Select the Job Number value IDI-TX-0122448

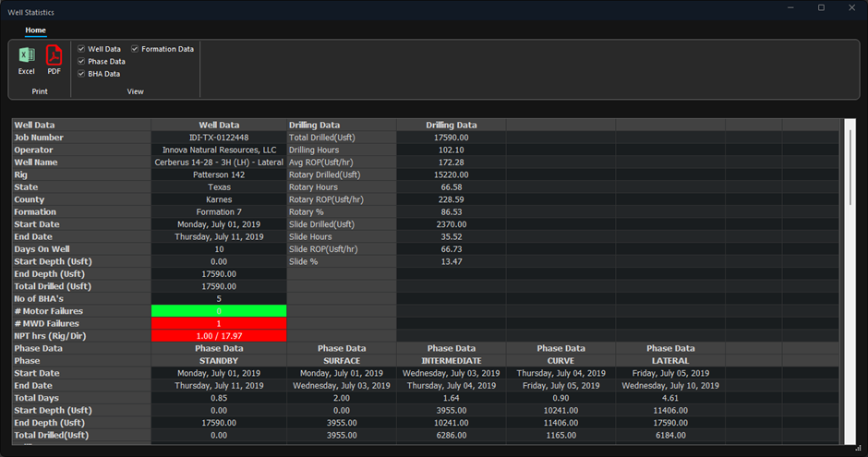tap(219, 138)
